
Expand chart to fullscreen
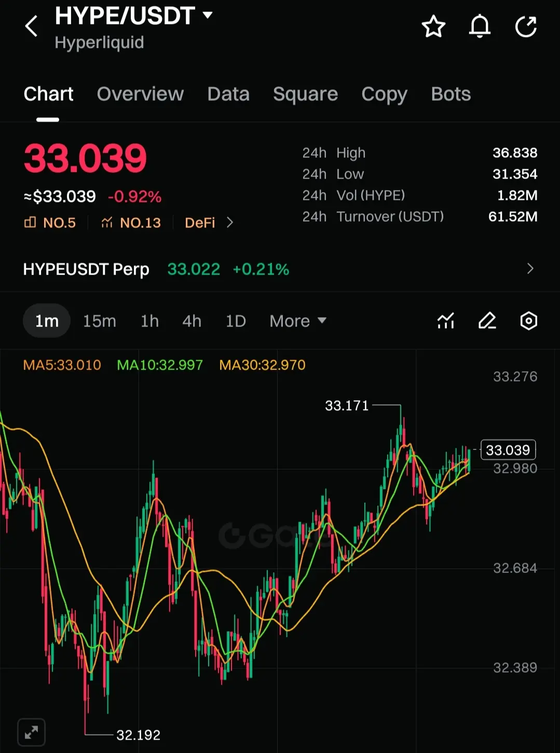(31, 732)
